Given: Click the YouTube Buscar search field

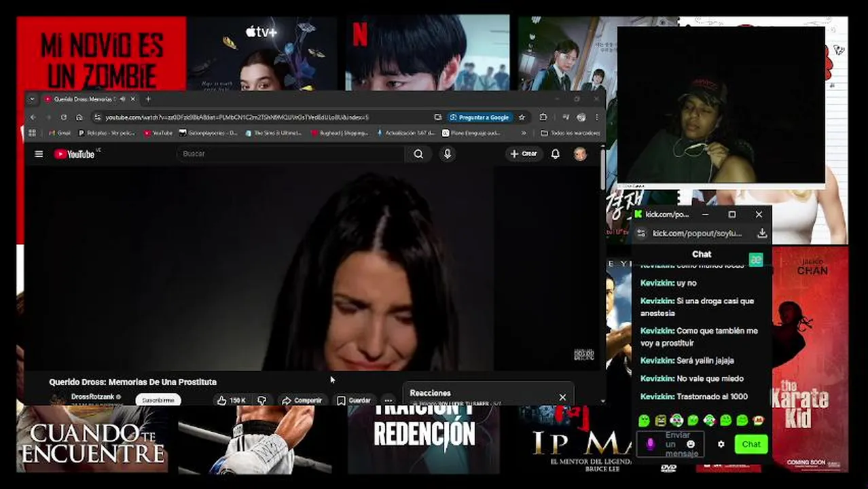Looking at the screenshot, I should (291, 154).
